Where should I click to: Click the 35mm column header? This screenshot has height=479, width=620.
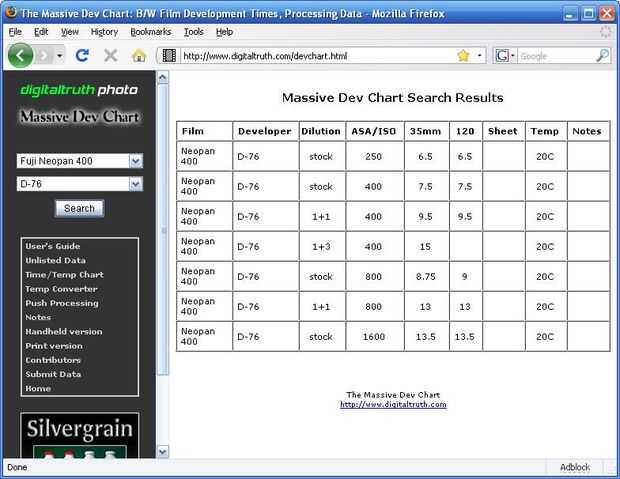[x=425, y=131]
